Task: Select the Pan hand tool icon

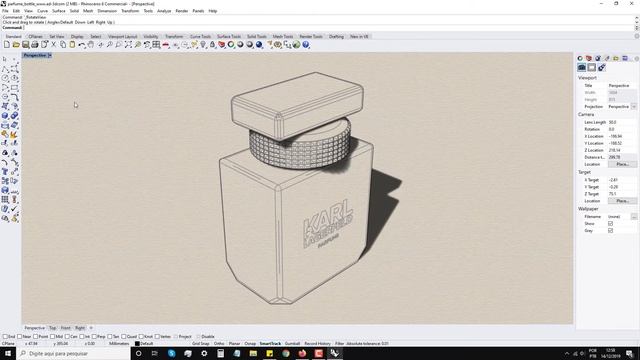Action: [91, 45]
